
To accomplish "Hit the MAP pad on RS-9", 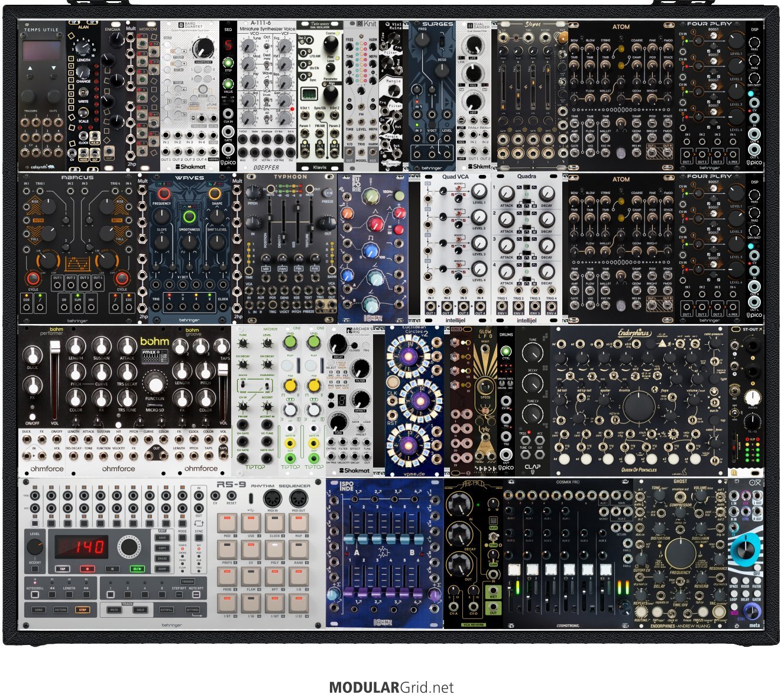I will 299,523.
